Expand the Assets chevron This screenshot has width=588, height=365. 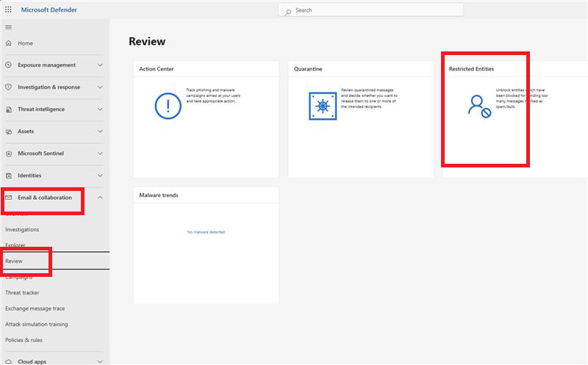point(100,131)
